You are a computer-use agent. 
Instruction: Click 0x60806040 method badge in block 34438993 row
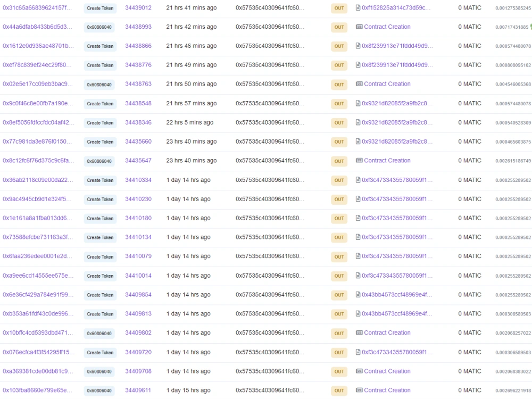click(99, 27)
